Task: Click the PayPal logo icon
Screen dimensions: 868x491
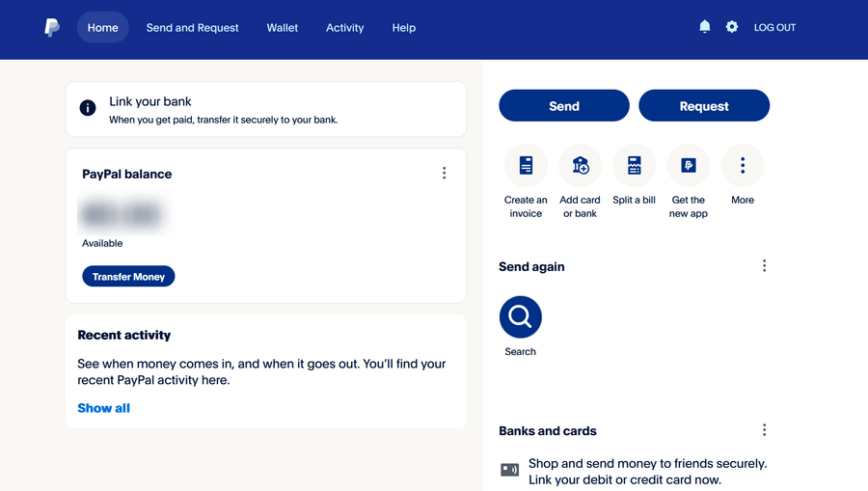Action: click(x=51, y=27)
